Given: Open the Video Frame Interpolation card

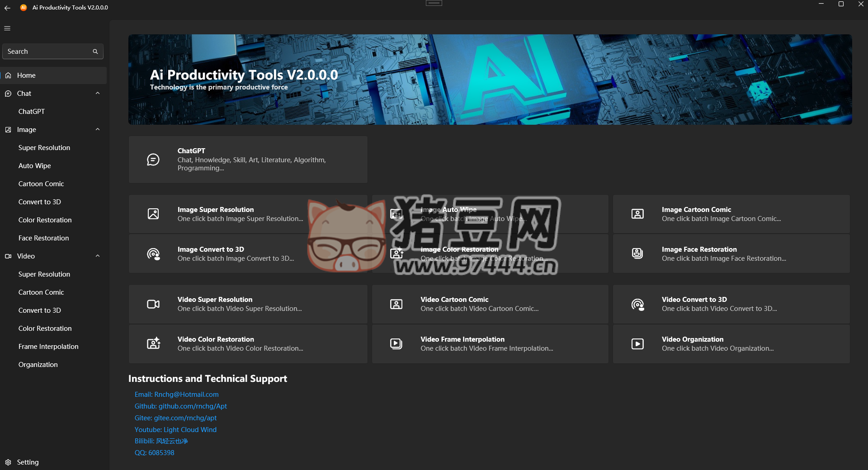Looking at the screenshot, I should [x=490, y=344].
